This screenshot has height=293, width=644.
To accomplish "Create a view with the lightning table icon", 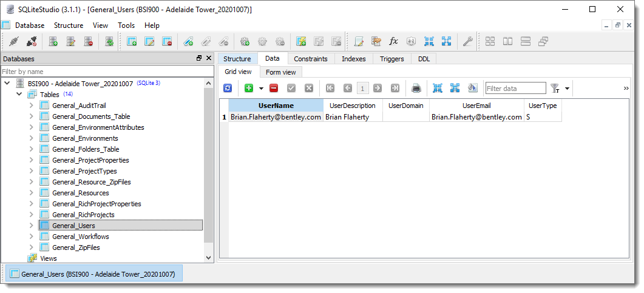I will pyautogui.click(x=301, y=41).
